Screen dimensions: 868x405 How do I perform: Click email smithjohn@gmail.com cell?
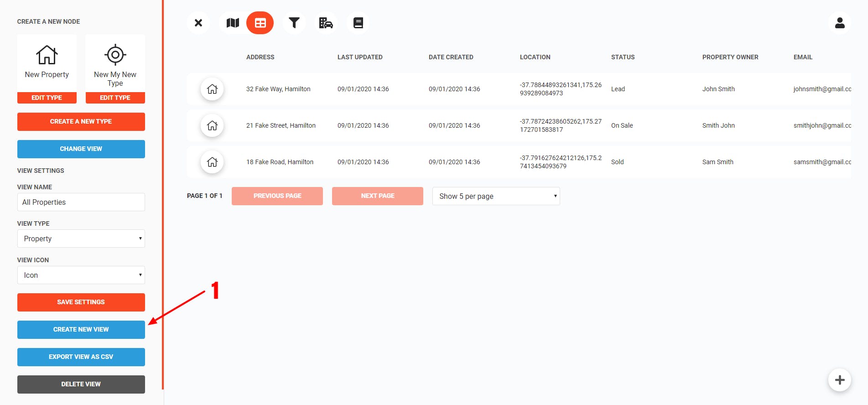pyautogui.click(x=822, y=125)
